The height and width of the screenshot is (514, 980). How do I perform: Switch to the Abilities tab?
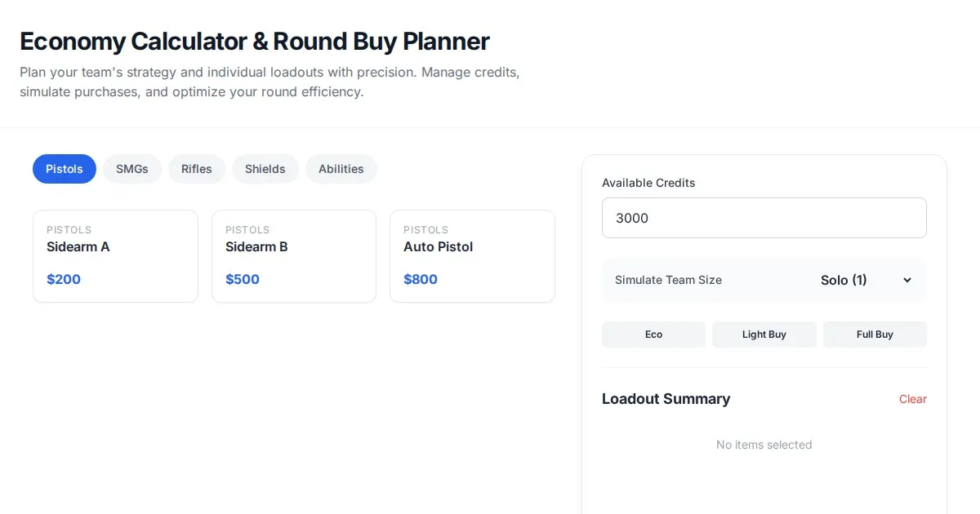[x=341, y=169]
